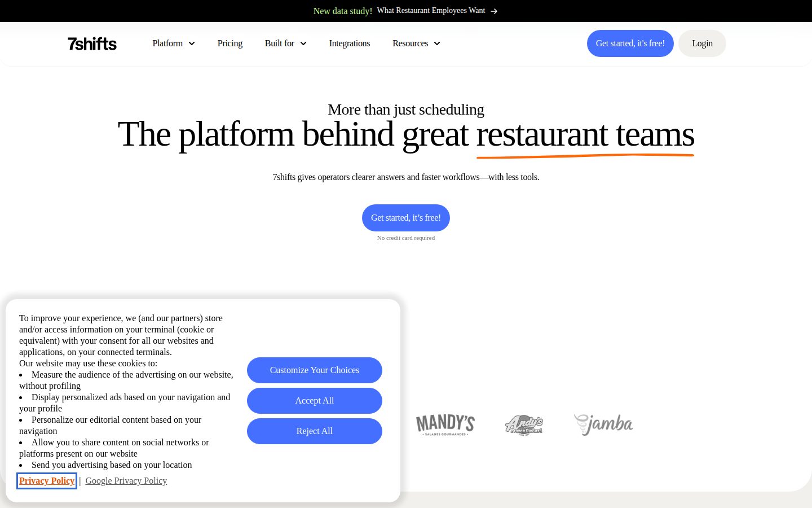Open the Integrations page
The height and width of the screenshot is (508, 812).
click(x=350, y=43)
